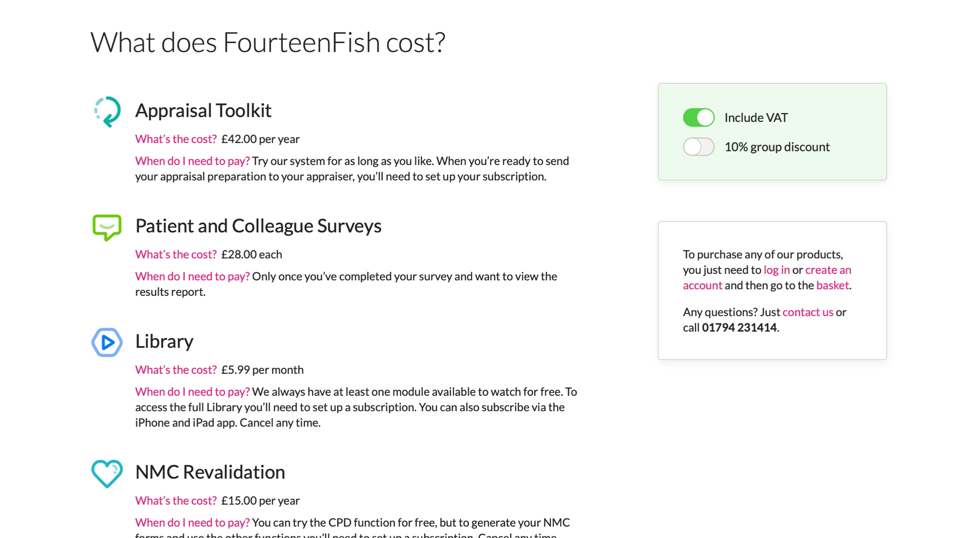Follow the create an account link
980x538 pixels.
tap(767, 278)
